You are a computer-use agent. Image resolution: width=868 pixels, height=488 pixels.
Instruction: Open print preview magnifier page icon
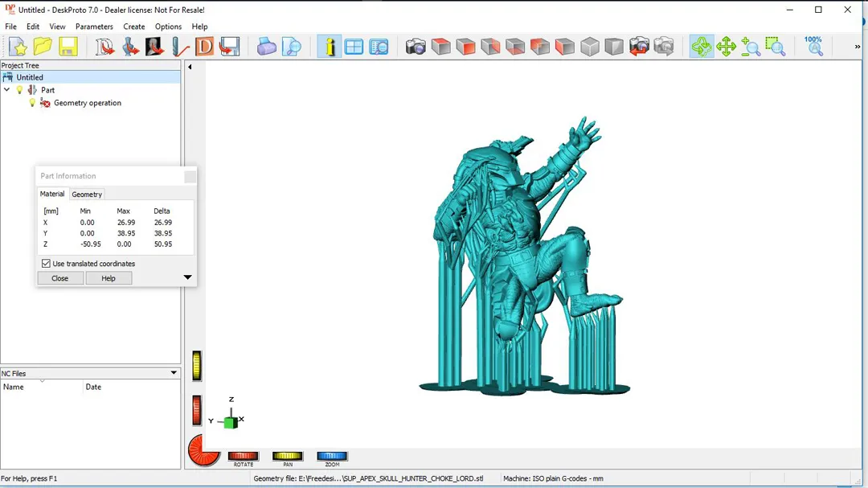tap(291, 47)
